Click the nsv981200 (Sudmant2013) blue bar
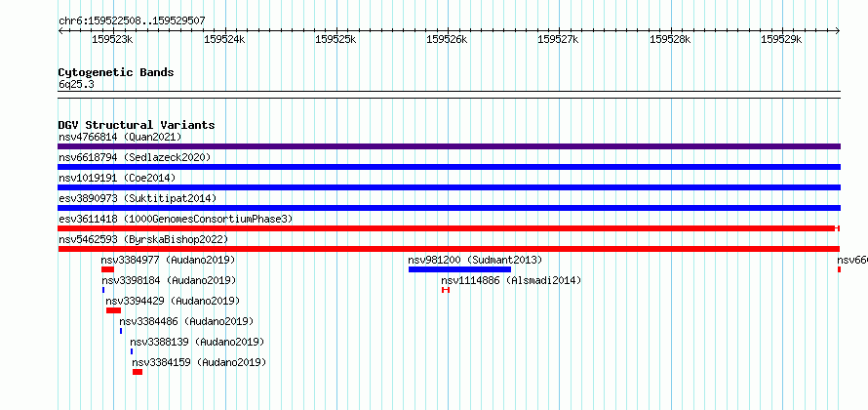Screen dimensions: 868x410 tap(459, 269)
